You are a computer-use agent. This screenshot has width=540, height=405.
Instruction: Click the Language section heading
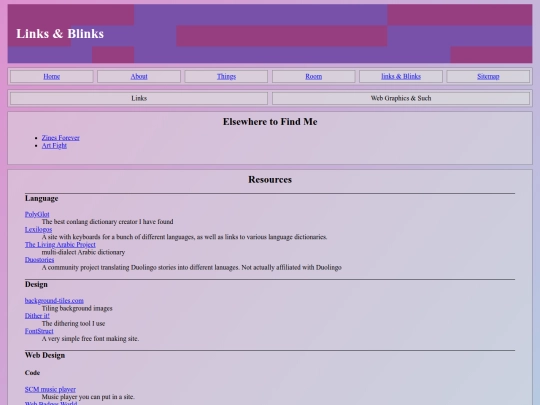tap(41, 198)
